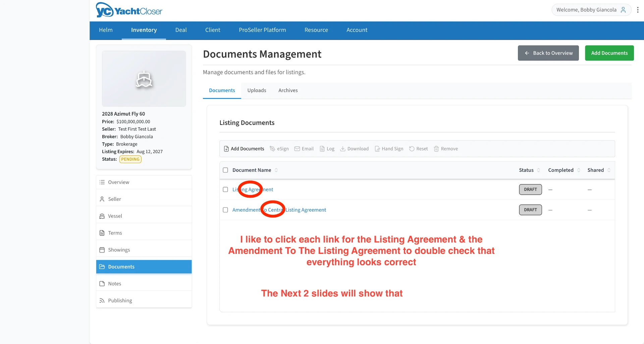Click the boat placeholder image

144,79
